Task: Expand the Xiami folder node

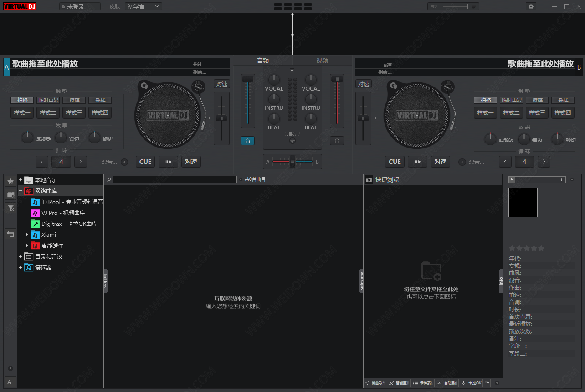Action: [27, 234]
